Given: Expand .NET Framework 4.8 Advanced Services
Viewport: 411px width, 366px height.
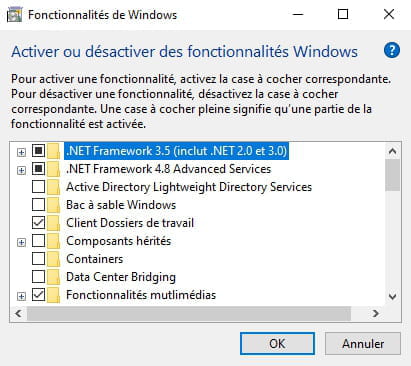Looking at the screenshot, I should click(21, 170).
